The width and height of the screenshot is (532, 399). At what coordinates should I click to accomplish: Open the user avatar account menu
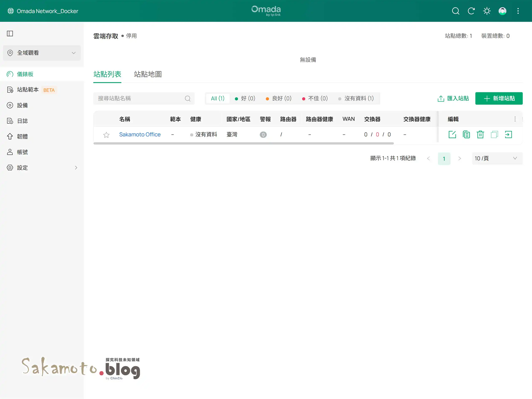502,11
